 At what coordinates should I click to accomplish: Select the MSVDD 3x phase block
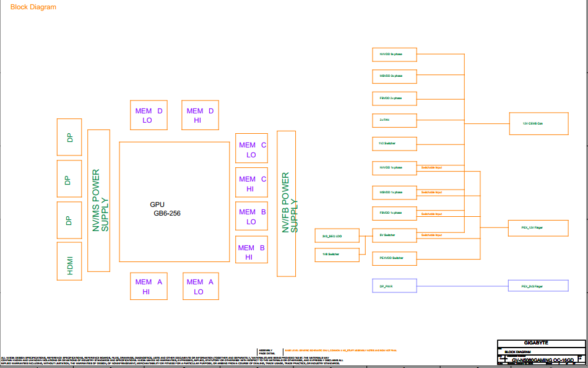(394, 76)
